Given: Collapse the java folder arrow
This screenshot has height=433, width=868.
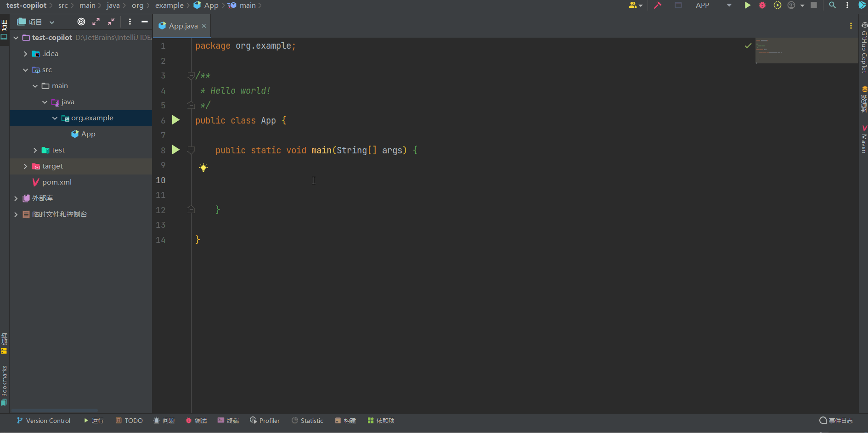Looking at the screenshot, I should pos(45,102).
